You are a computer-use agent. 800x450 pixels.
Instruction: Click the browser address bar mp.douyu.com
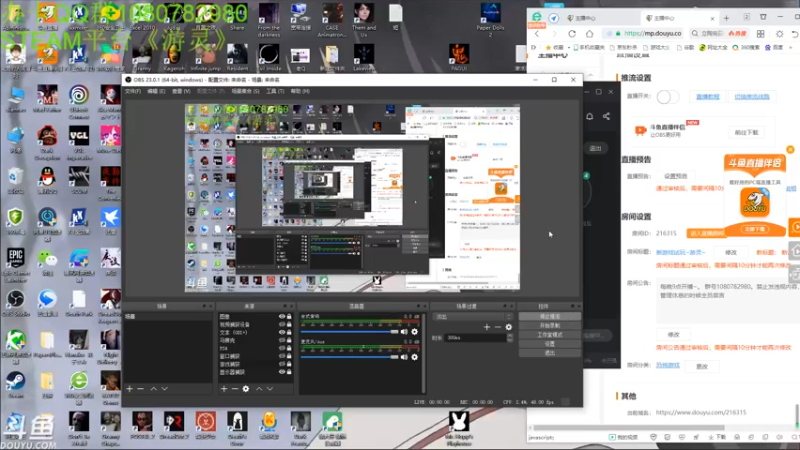pyautogui.click(x=644, y=34)
